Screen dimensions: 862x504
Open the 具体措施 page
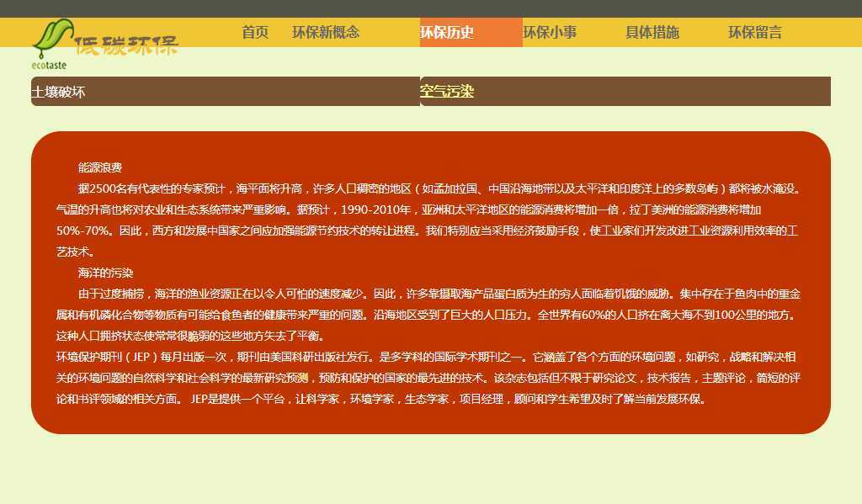pos(652,33)
